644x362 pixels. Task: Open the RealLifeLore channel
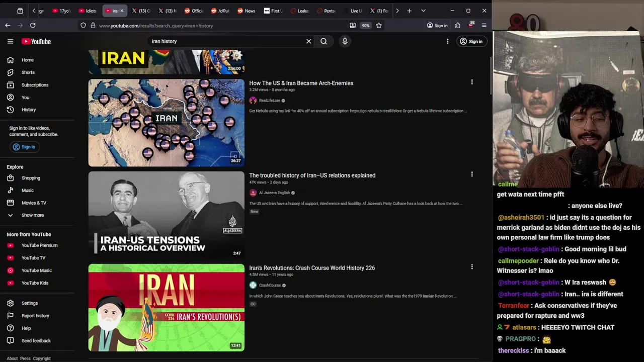[x=269, y=101]
